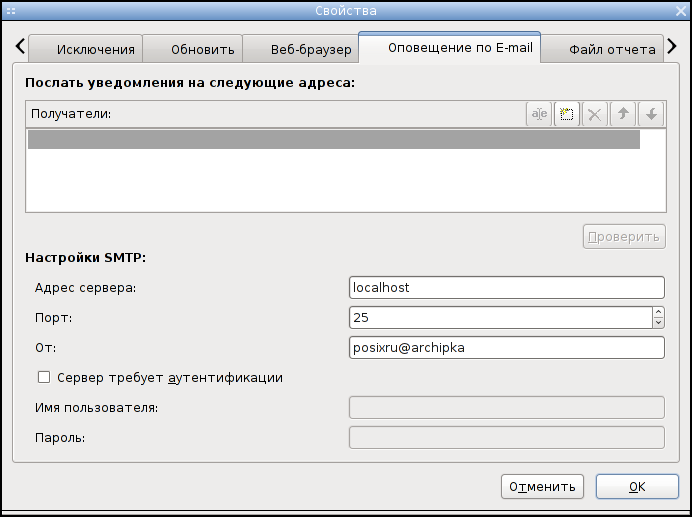Click the От field with posixru@archipka
The width and height of the screenshot is (692, 517).
tap(507, 348)
